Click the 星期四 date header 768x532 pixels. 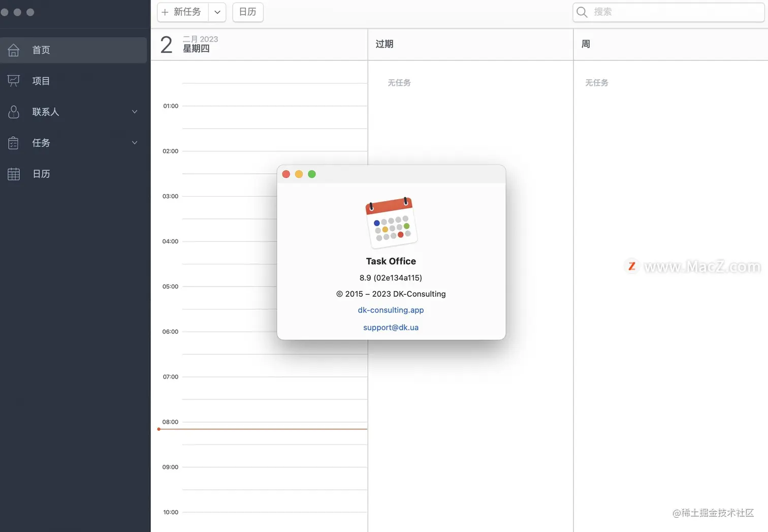[196, 49]
